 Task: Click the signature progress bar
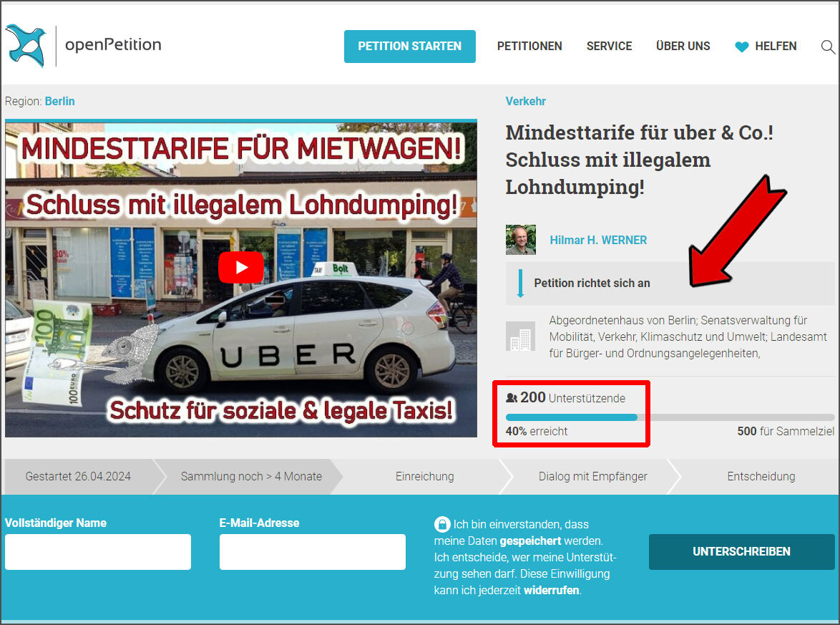point(670,417)
